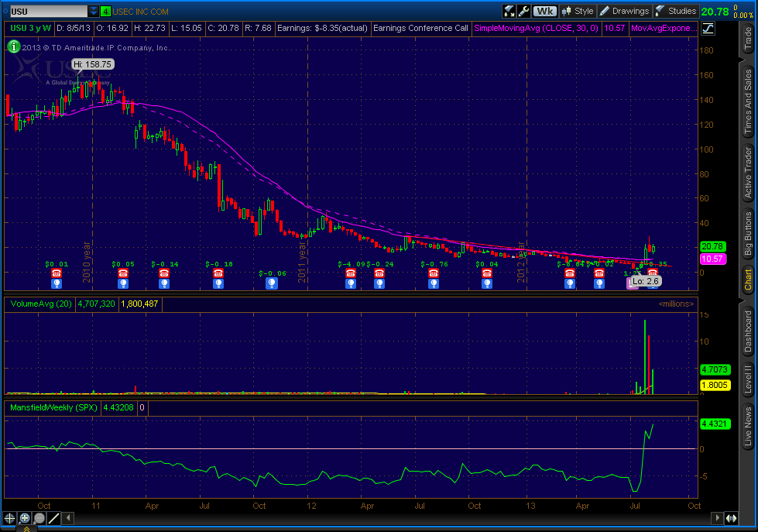Toggle the chart scale curve button
This screenshot has height=532, width=758.
pos(708,28)
